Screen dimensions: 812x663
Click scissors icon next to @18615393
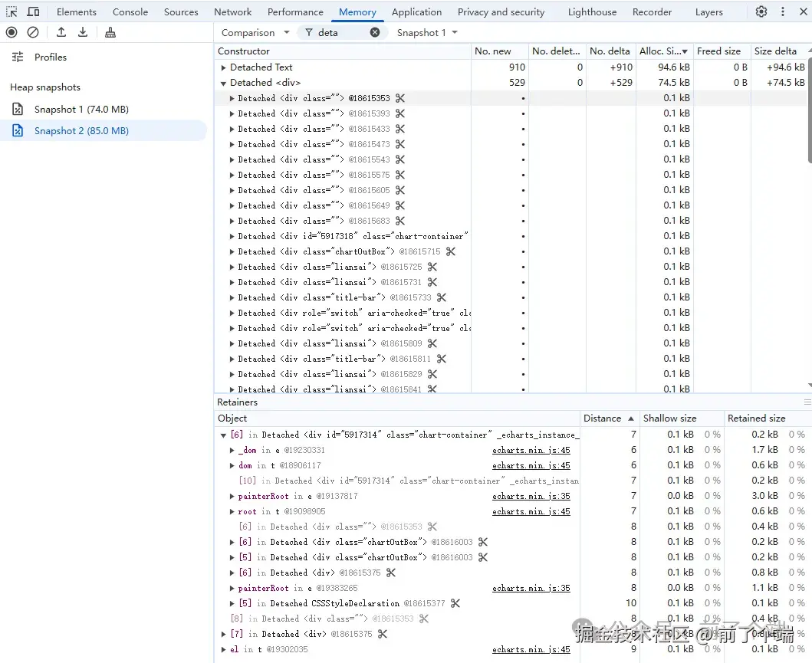(399, 113)
